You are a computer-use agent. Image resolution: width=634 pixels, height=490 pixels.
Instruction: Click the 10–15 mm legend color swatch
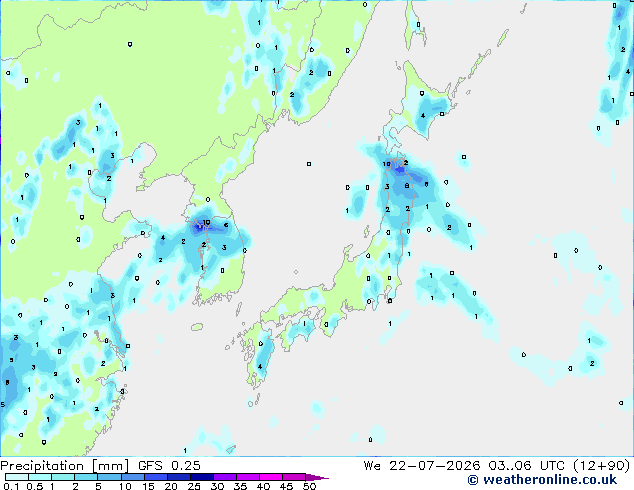click(133, 477)
